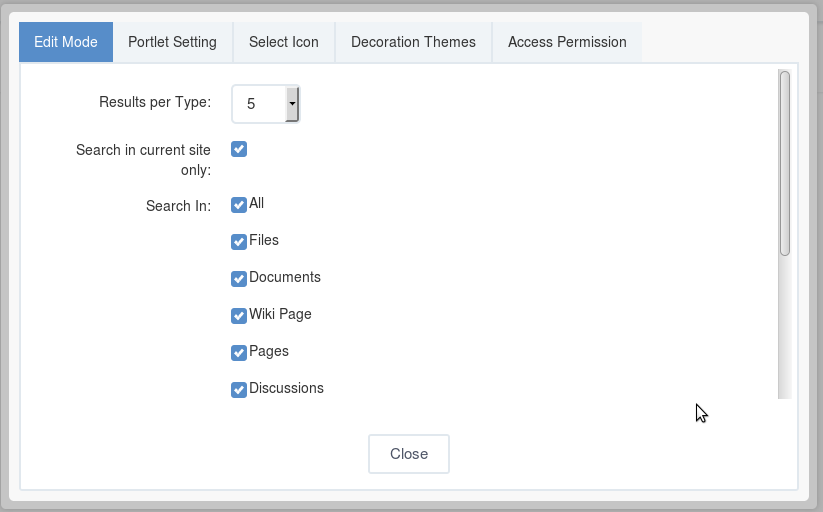This screenshot has width=823, height=512.
Task: Disable the Documents search checkbox
Action: 239,279
